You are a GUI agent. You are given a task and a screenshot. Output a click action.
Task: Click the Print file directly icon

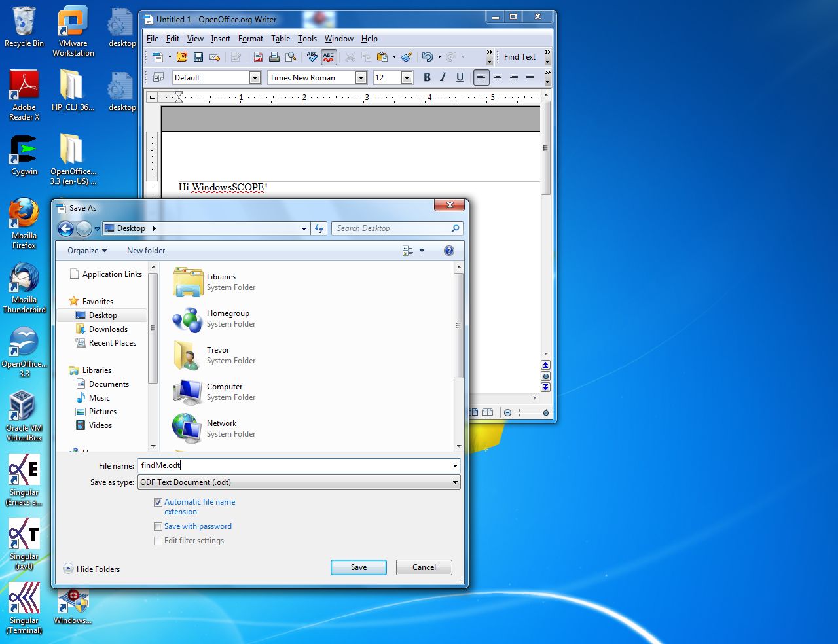[x=274, y=57]
